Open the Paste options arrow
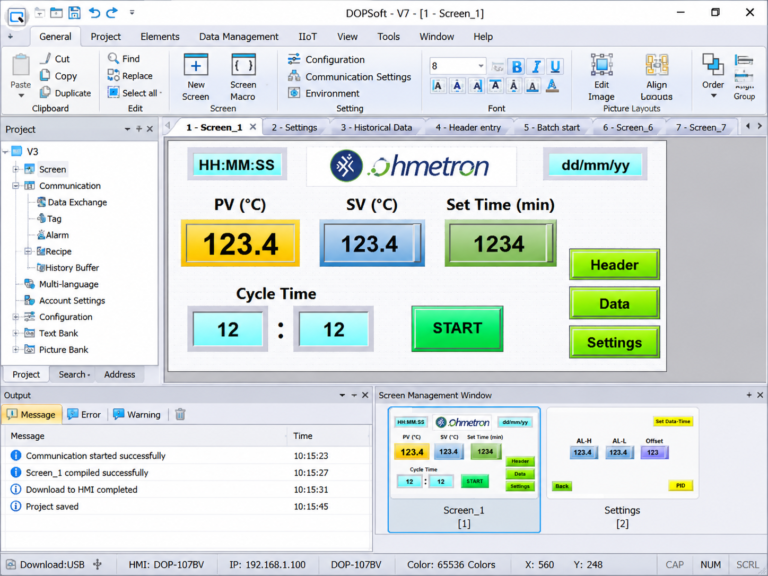The image size is (768, 576). 21,96
